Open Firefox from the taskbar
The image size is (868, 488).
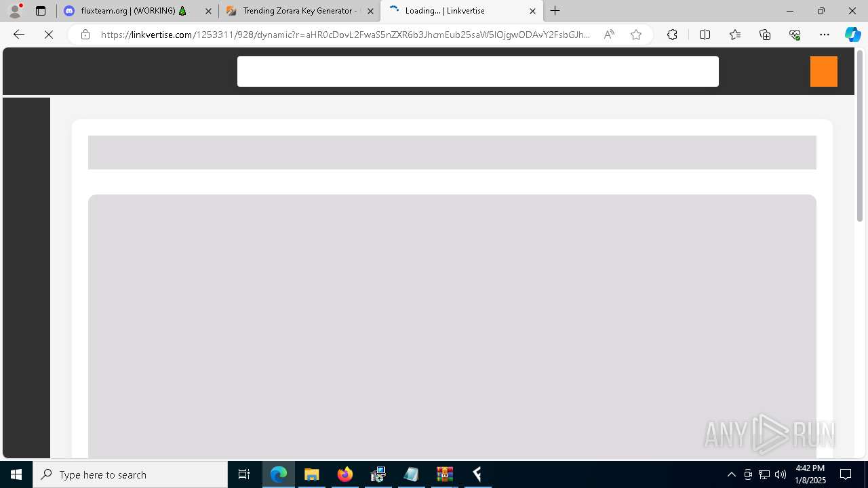tap(345, 474)
